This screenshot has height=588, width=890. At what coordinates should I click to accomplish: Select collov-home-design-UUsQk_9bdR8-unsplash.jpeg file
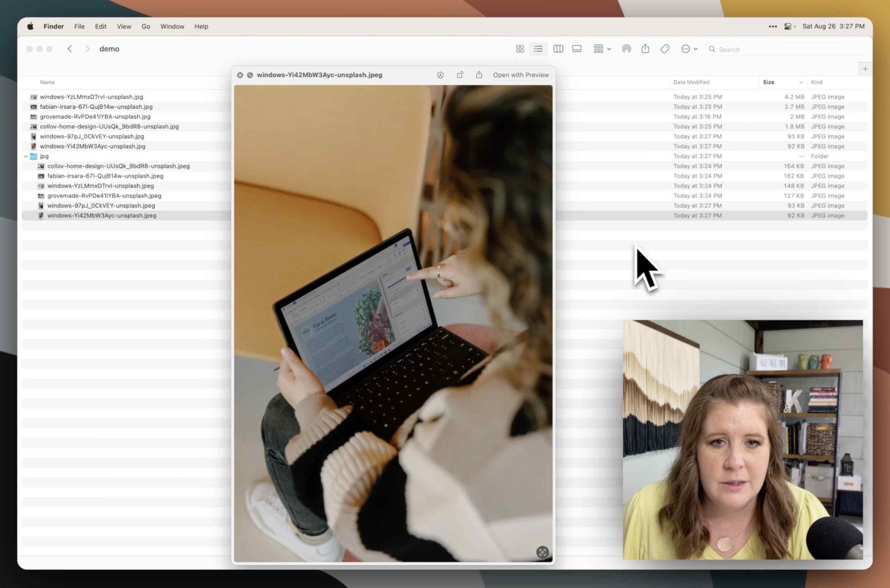(x=119, y=166)
